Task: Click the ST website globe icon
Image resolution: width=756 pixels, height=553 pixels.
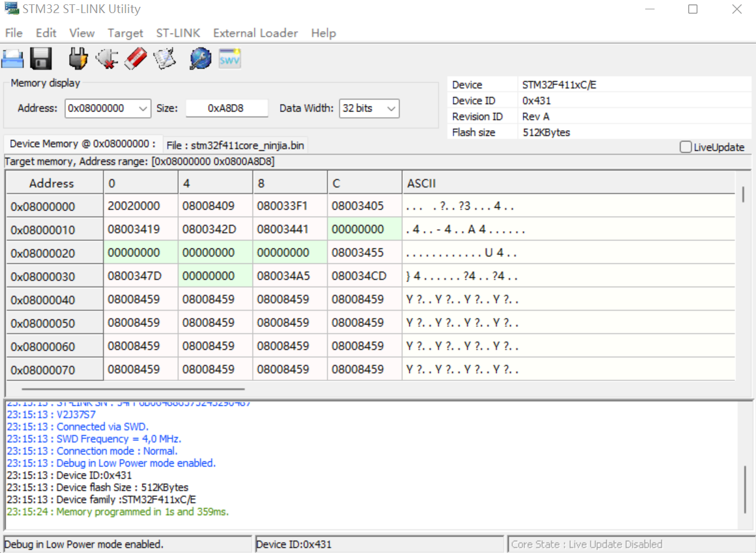Action: click(x=200, y=59)
